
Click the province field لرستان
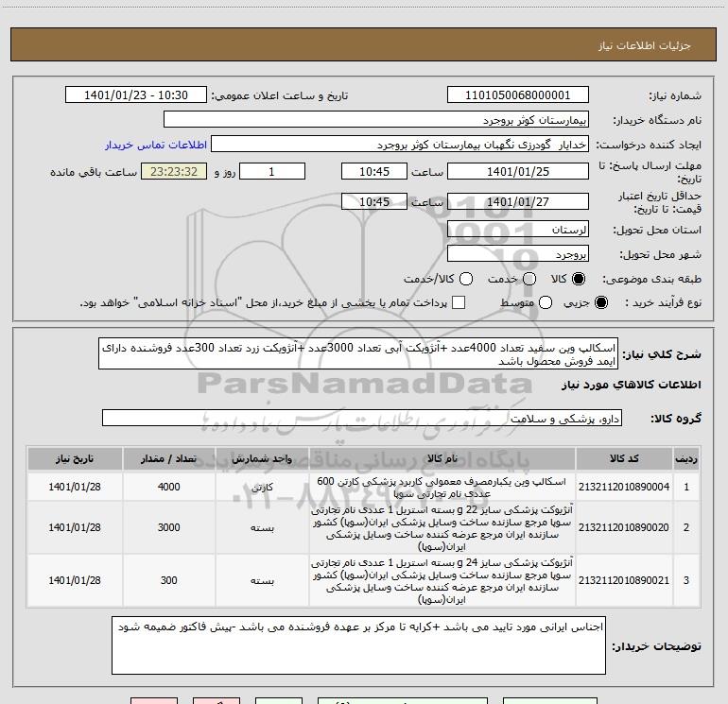point(518,230)
